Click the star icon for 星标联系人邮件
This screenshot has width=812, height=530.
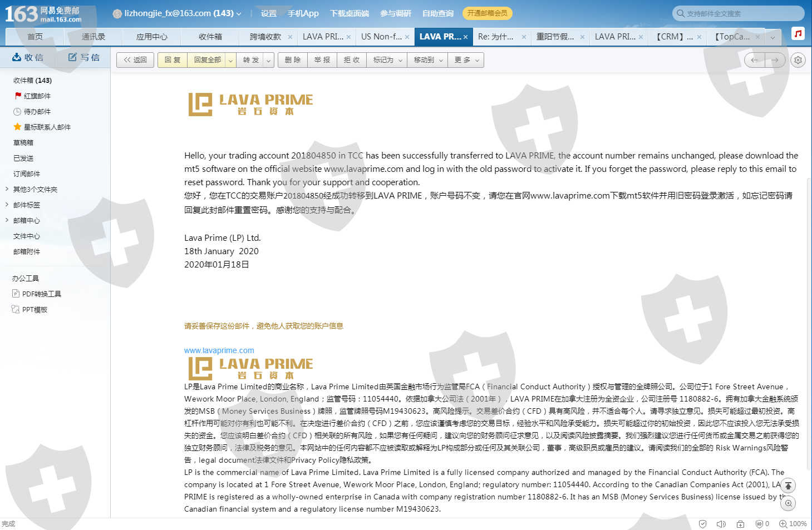coord(17,127)
